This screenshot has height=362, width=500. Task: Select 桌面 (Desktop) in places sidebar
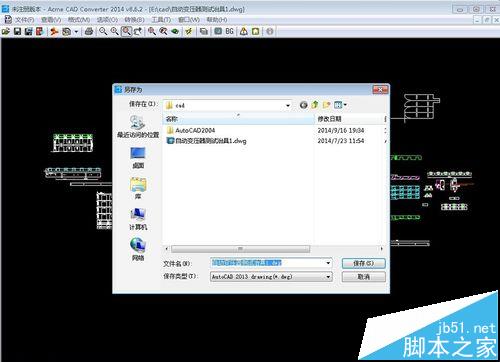click(138, 158)
